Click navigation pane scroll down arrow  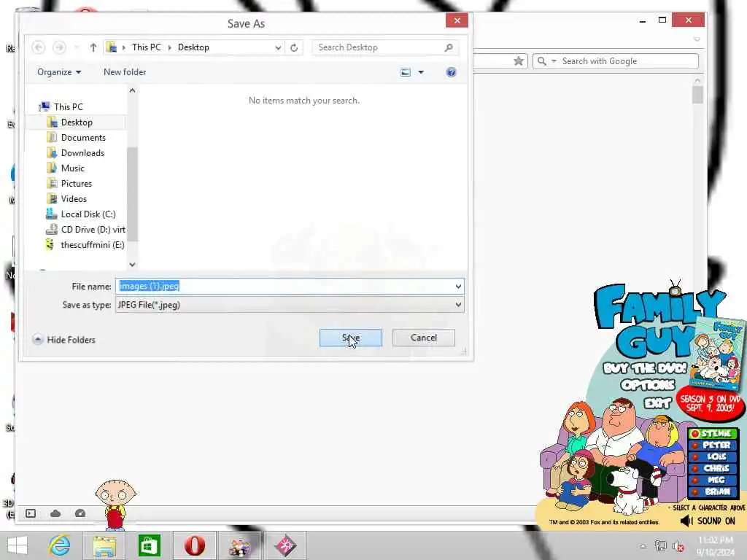click(133, 264)
